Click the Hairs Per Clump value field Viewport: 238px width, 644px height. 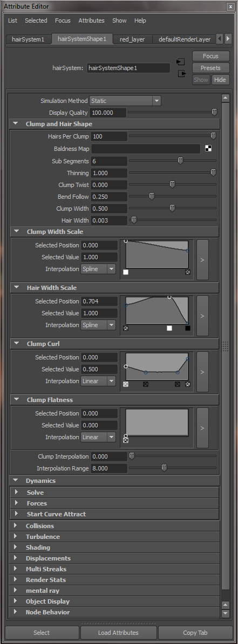click(x=109, y=136)
